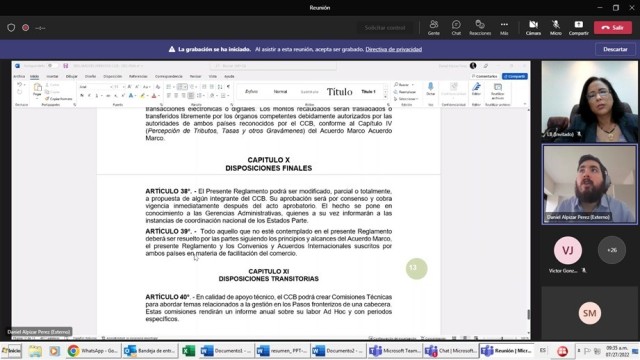Switch to the Correspondencia ribbon tab
Screen dimensions: 640x360
(x=169, y=76)
